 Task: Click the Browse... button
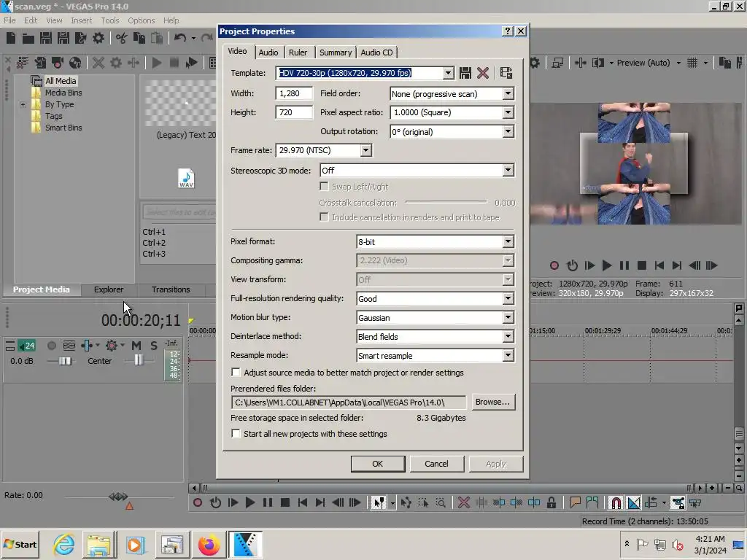[492, 402]
